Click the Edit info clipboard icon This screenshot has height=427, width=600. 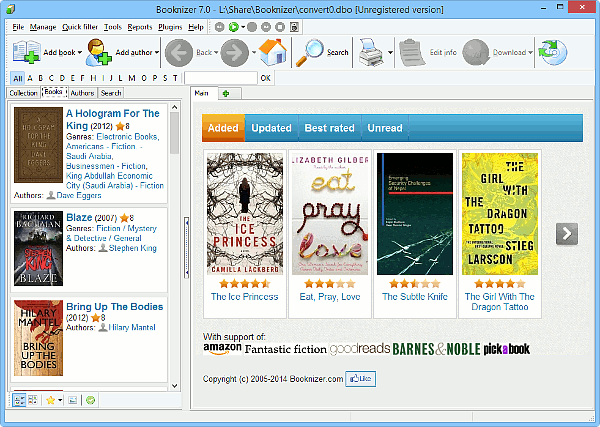tap(412, 52)
